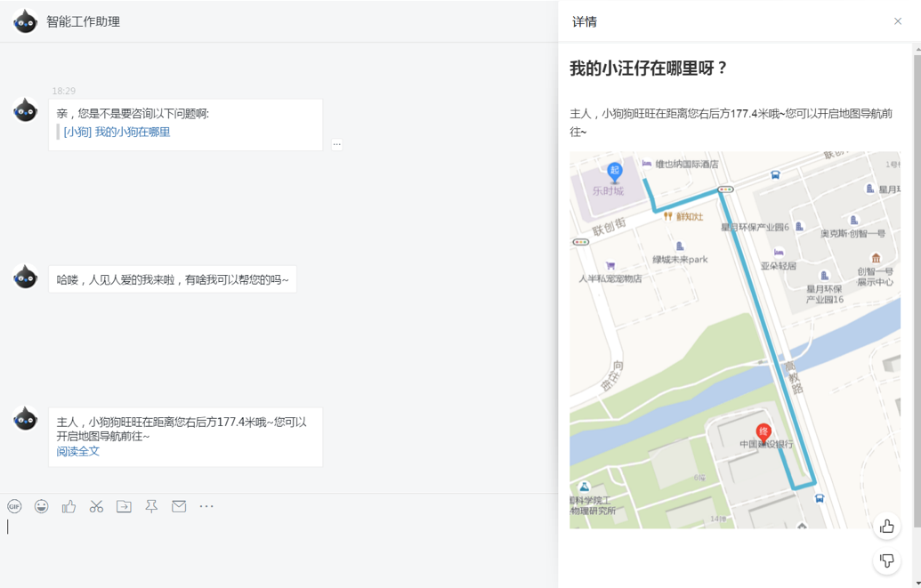The width and height of the screenshot is (921, 588).
Task: Open the send file folder icon
Action: (124, 506)
